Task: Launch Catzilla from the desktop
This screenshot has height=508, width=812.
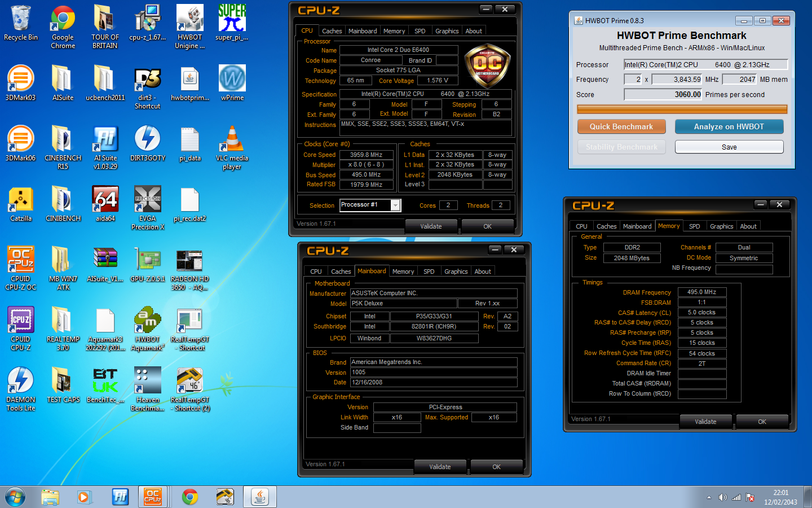Action: click(21, 204)
